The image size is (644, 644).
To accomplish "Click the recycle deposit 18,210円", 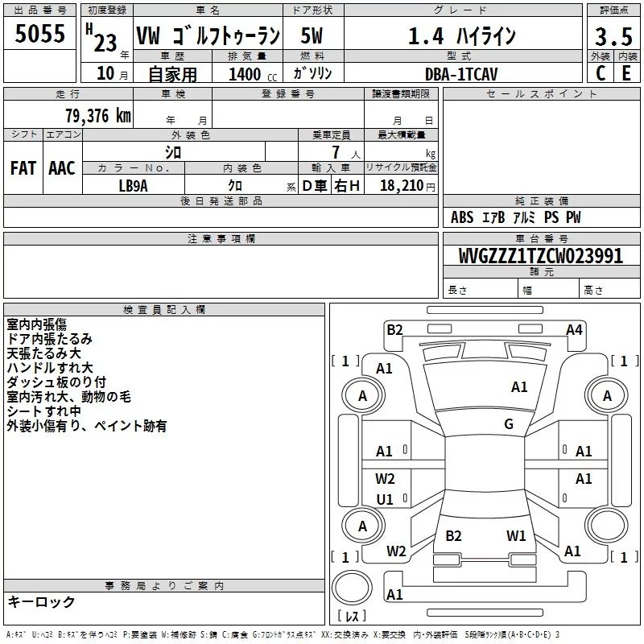I will [x=407, y=186].
